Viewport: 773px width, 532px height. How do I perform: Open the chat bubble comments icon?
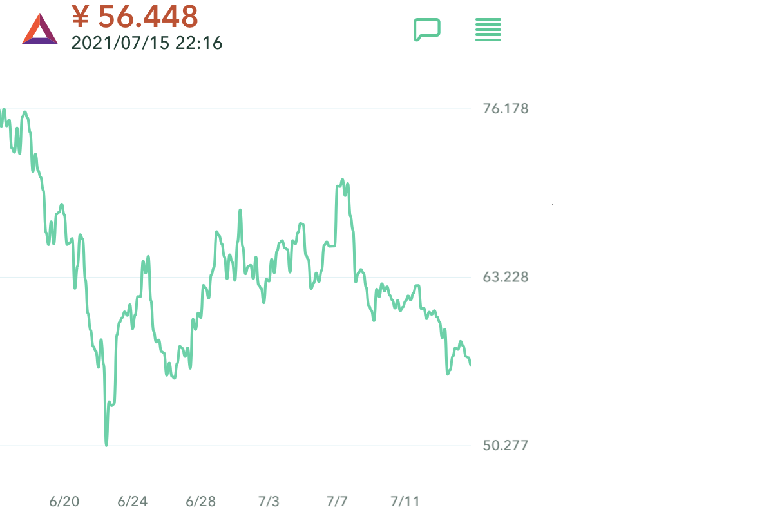click(x=426, y=30)
